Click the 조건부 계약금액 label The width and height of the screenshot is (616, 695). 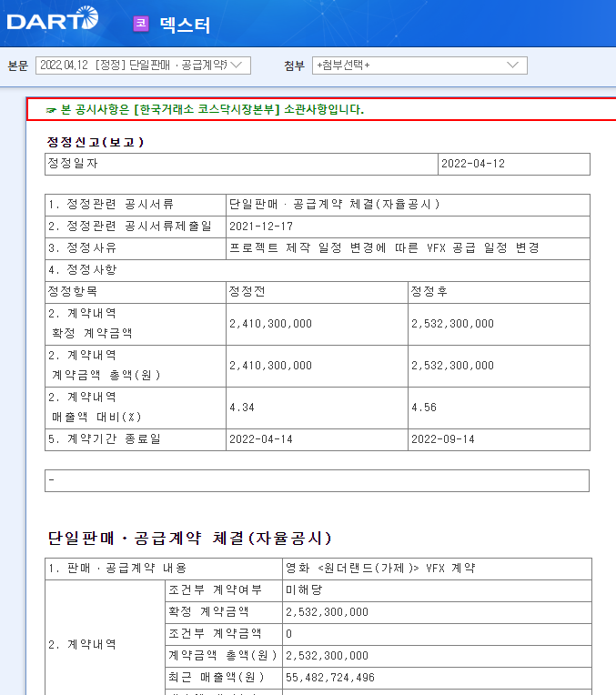tap(215, 633)
